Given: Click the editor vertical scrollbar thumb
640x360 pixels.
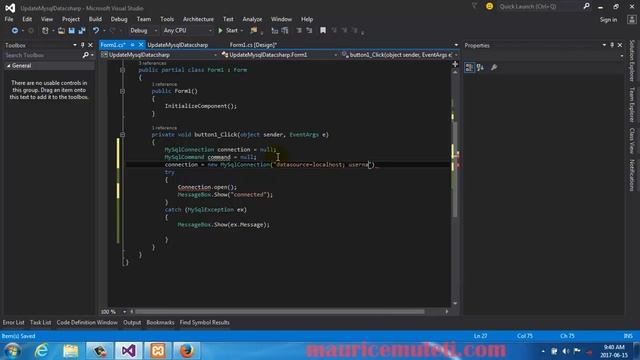Looking at the screenshot, I should tap(455, 169).
